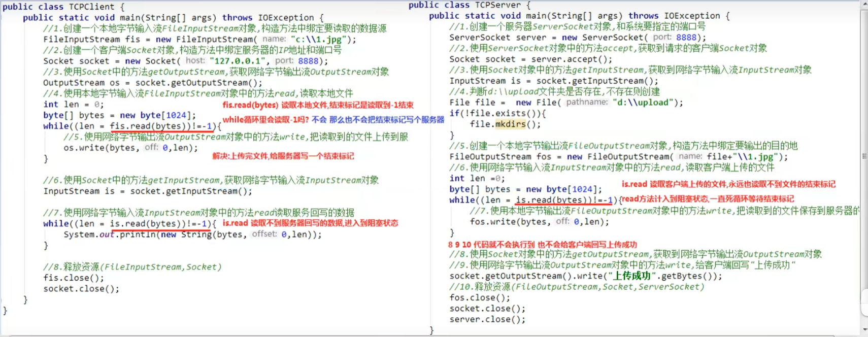Click the FileInputStream fis declaration line
The height and width of the screenshot is (337, 868).
click(x=199, y=39)
